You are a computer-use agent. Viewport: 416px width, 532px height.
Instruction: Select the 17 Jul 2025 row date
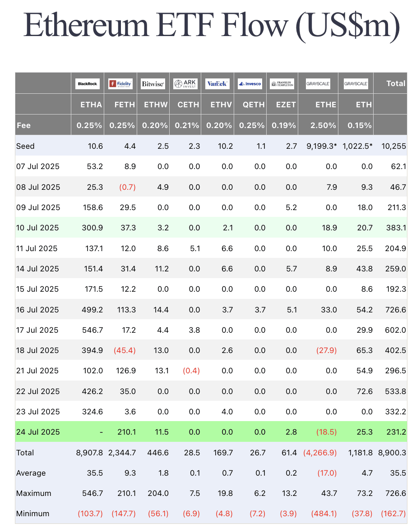coord(37,330)
